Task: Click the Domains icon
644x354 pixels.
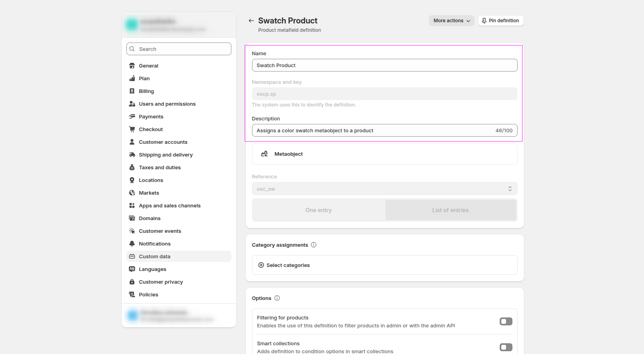Action: (132, 218)
